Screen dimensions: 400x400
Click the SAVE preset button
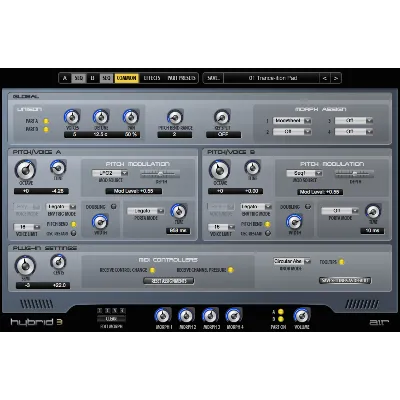coord(213,78)
